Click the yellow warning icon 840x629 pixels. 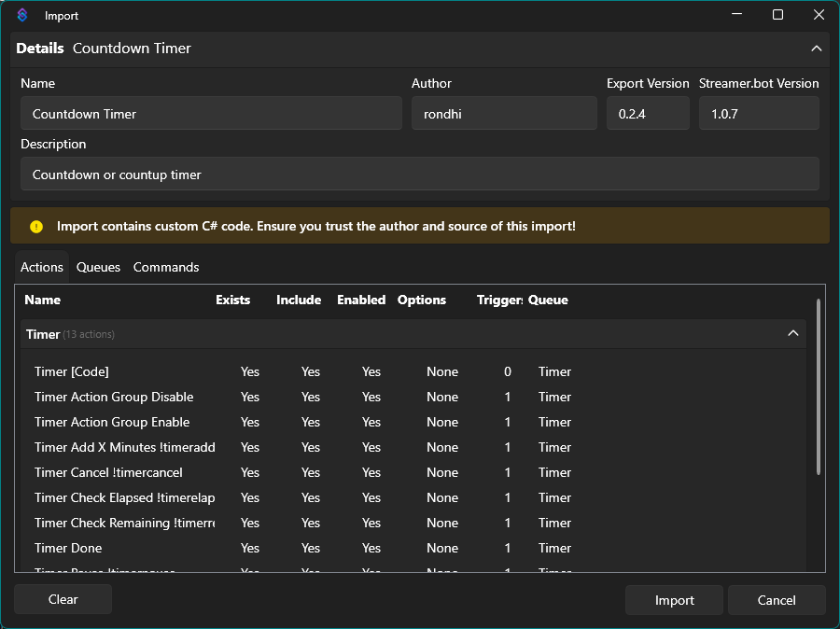(36, 227)
